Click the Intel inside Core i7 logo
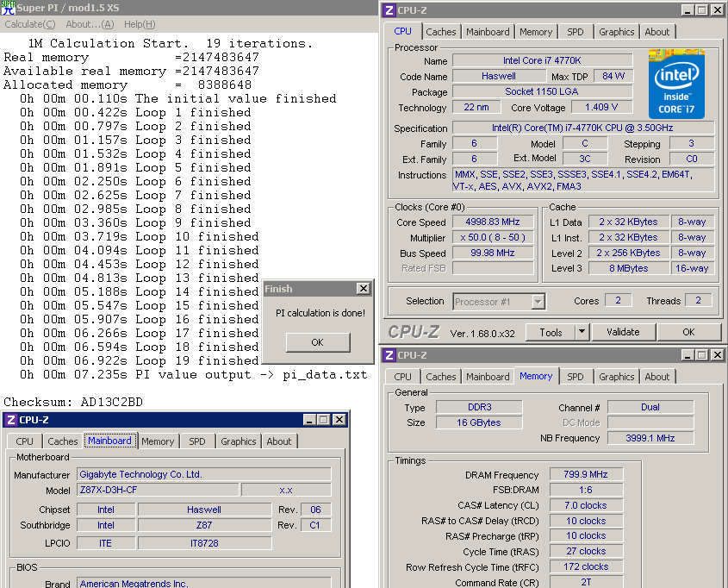Viewport: 728px width, 588px height. point(676,84)
